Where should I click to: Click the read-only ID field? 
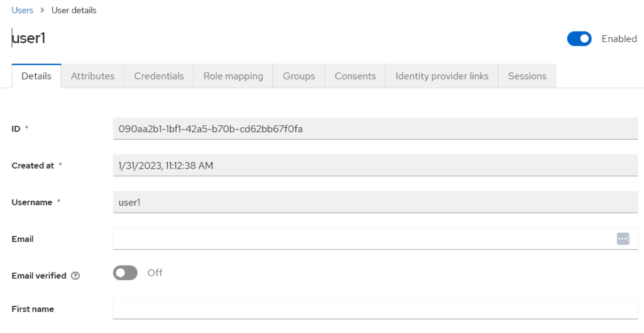pyautogui.click(x=375, y=128)
